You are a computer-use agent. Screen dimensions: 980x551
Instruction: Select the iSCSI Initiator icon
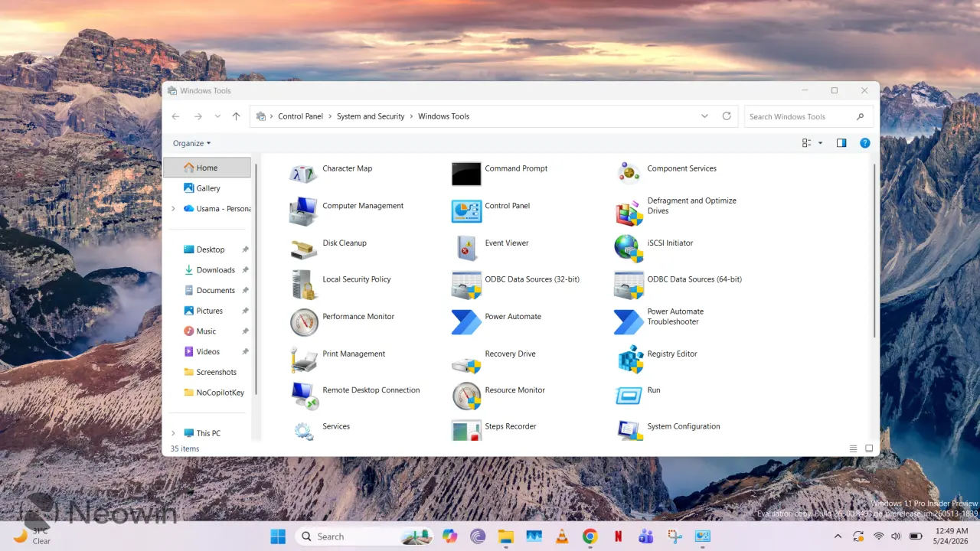pos(629,248)
